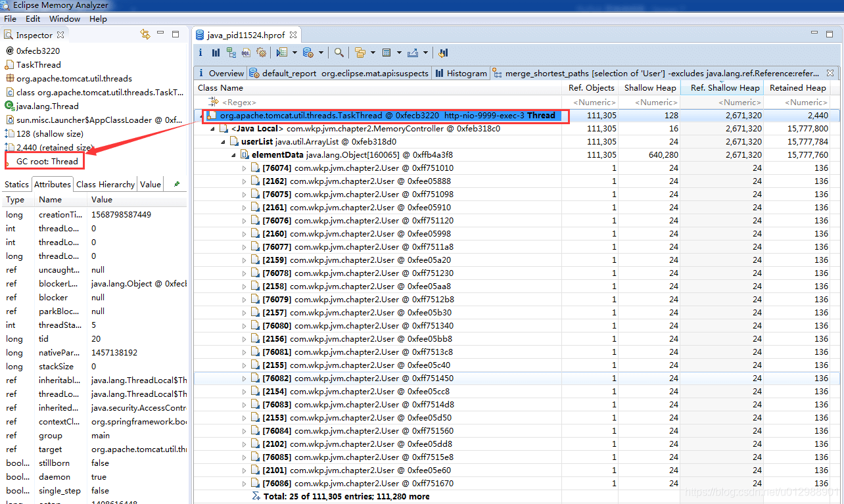Switch to the Statics tab in Inspector
The height and width of the screenshot is (504, 844).
(16, 185)
